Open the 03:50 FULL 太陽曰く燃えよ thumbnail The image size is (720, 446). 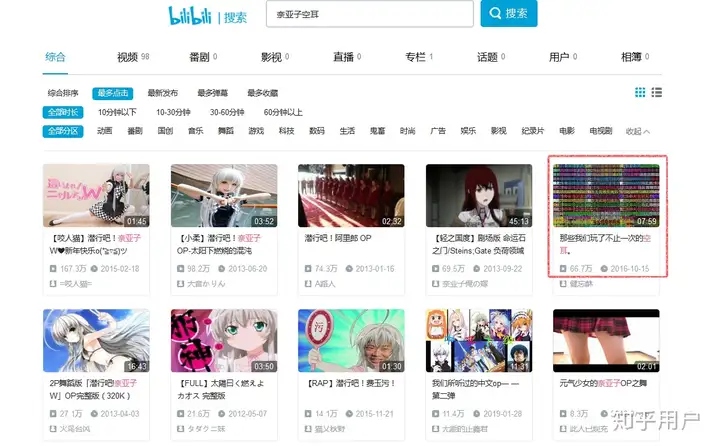coord(224,341)
